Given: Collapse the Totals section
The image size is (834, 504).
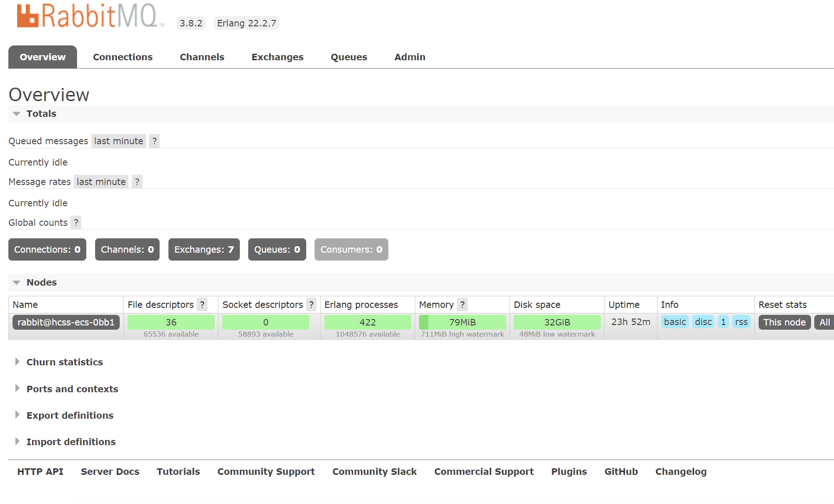Looking at the screenshot, I should pos(41,114).
